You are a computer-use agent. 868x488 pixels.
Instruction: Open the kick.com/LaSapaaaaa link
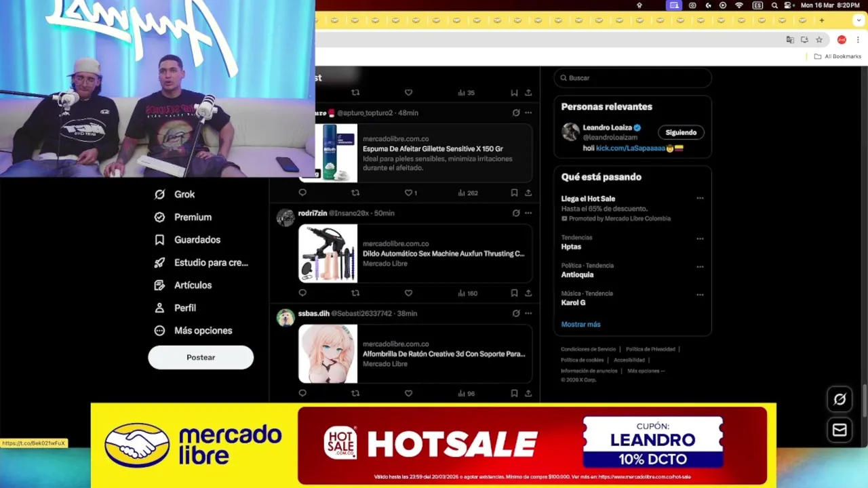631,148
